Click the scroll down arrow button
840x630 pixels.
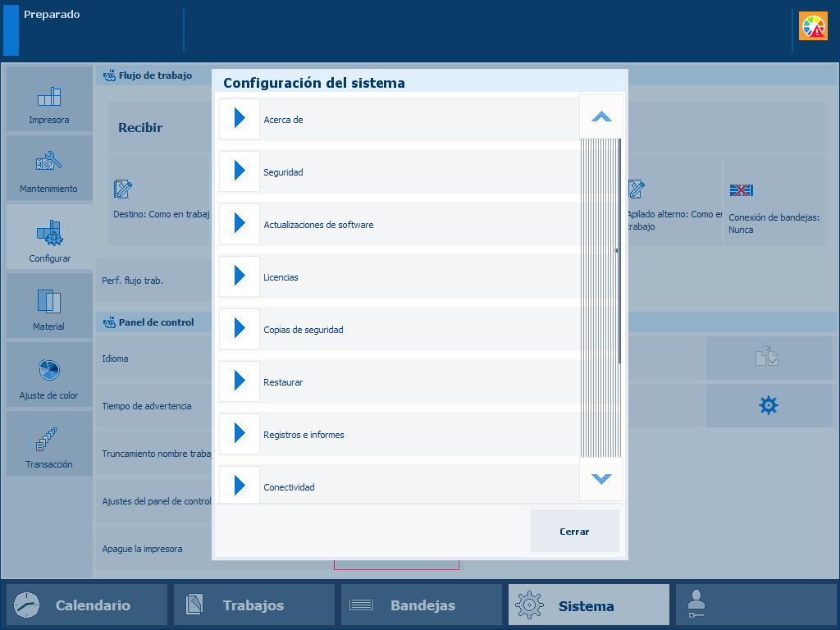point(601,479)
